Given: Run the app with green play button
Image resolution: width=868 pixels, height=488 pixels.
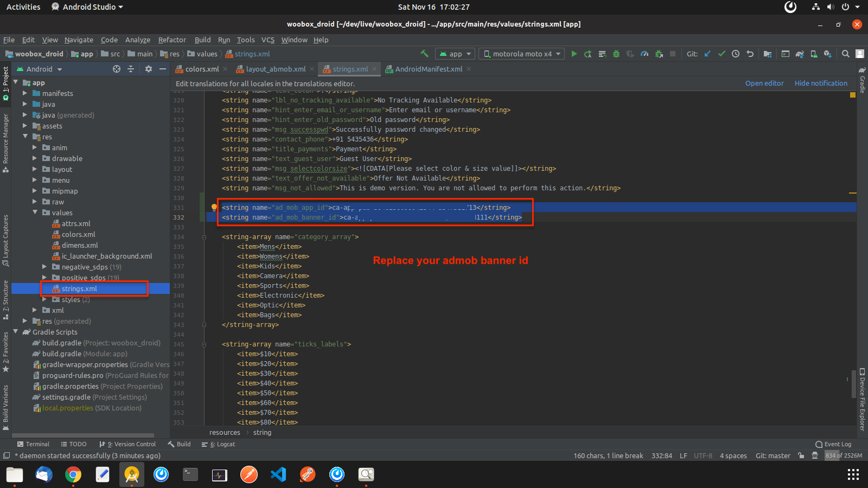Looking at the screenshot, I should tap(574, 54).
